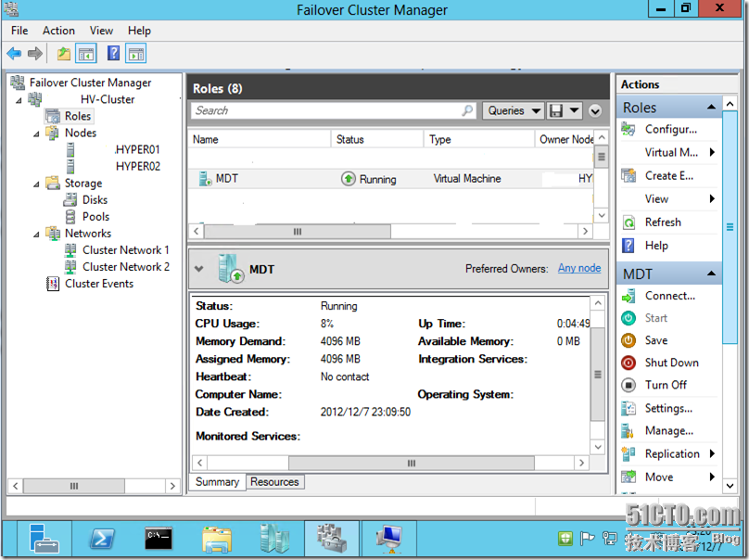
Task: Click the save query floppy disk icon
Action: [x=556, y=111]
